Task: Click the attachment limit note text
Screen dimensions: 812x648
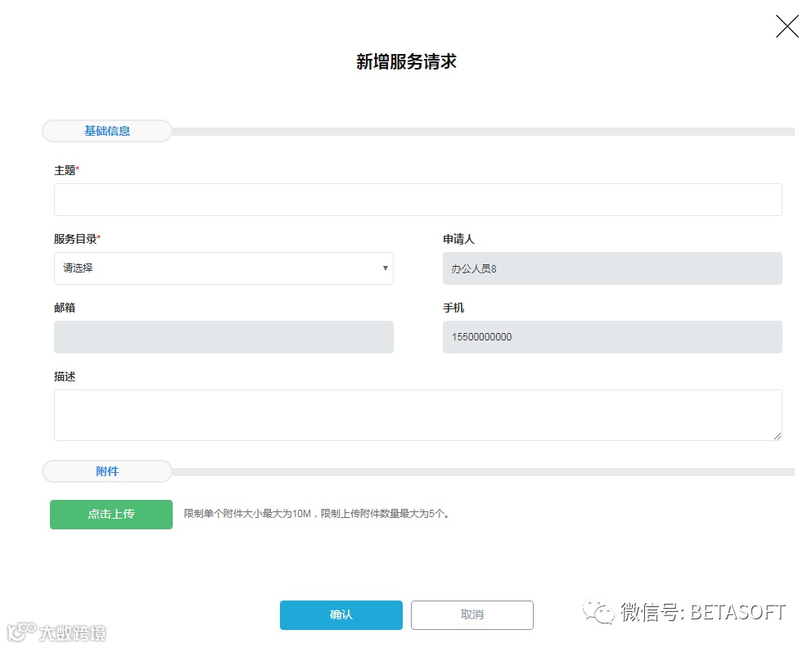Action: coord(318,514)
